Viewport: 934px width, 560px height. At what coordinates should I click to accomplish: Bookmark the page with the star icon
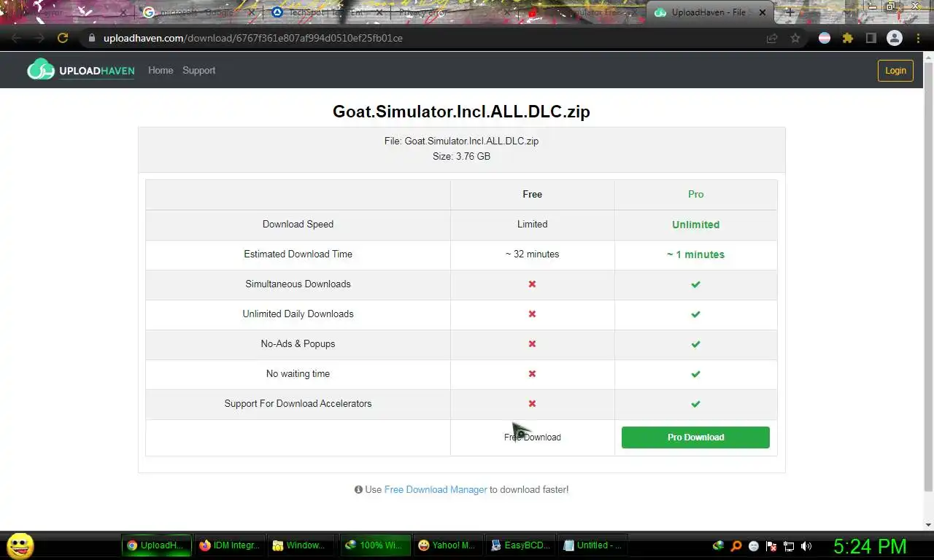pos(795,38)
